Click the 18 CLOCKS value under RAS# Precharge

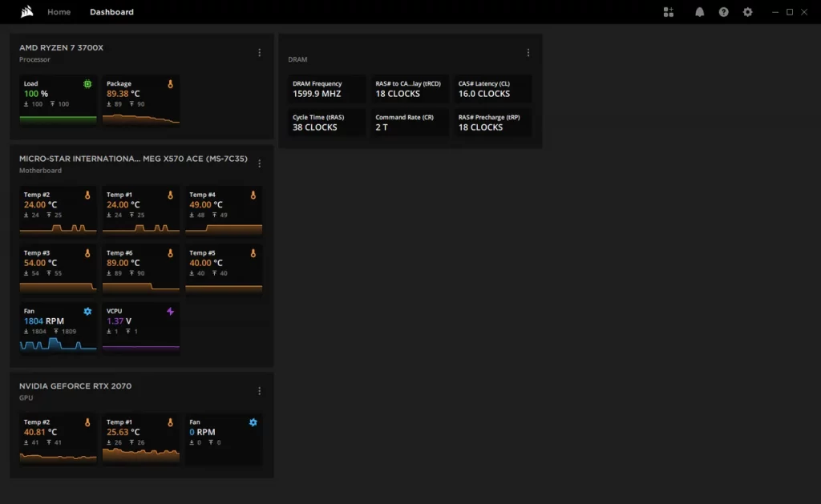pyautogui.click(x=480, y=127)
